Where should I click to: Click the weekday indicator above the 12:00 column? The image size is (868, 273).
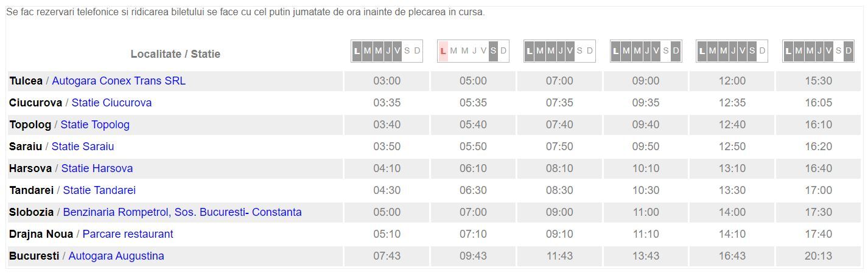point(732,51)
